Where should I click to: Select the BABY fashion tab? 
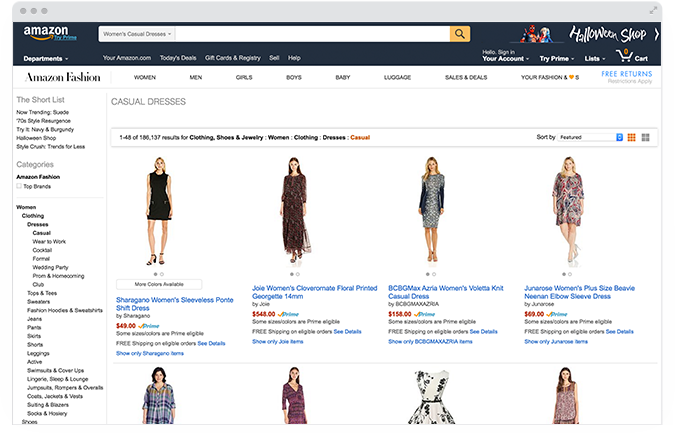coord(343,77)
